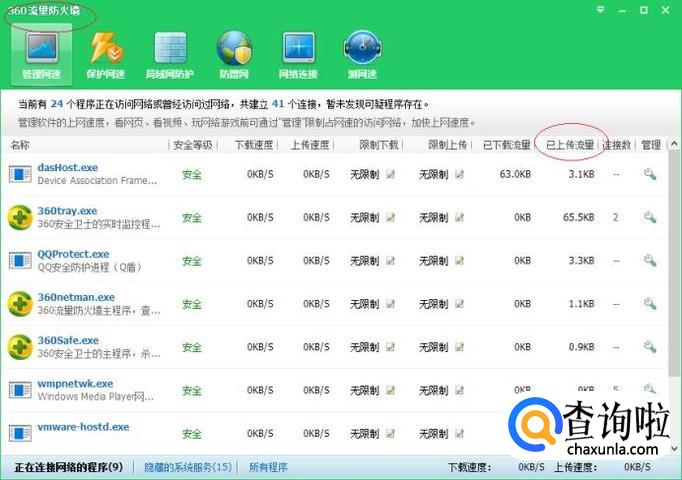Sort by 安全等级 column header

click(x=193, y=145)
